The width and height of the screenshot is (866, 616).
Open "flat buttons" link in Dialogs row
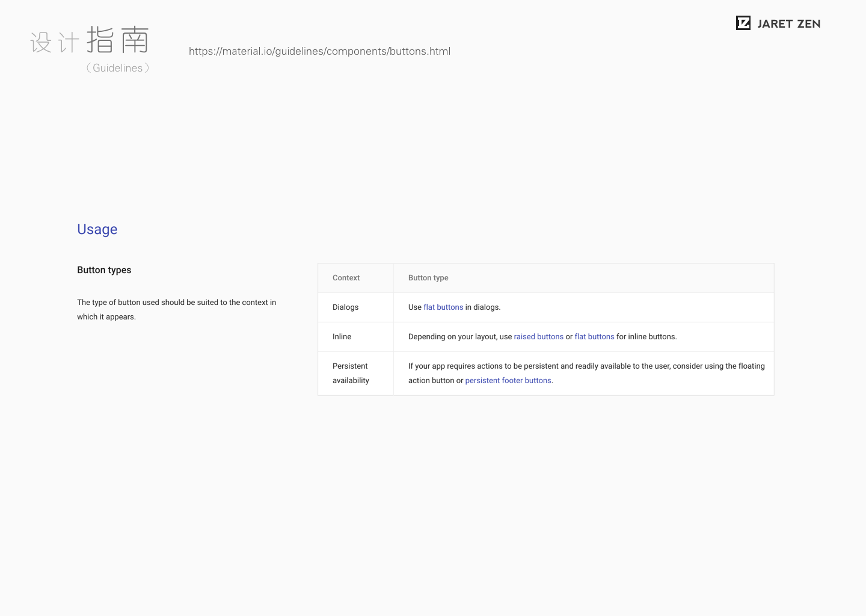pyautogui.click(x=443, y=307)
